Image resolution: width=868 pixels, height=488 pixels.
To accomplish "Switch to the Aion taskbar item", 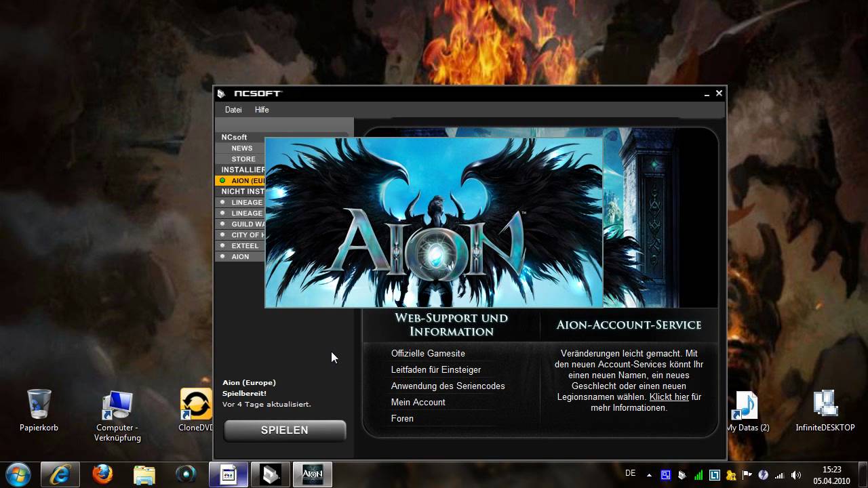I will click(x=313, y=474).
